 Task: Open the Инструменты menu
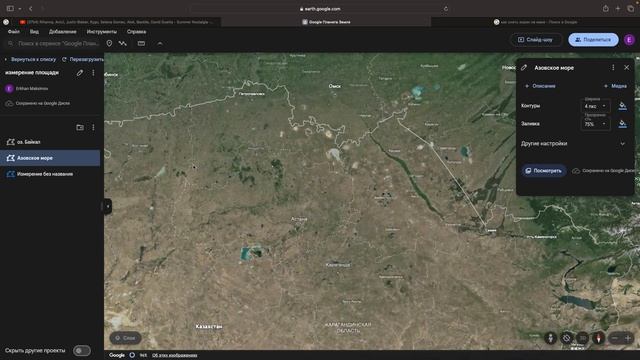pyautogui.click(x=102, y=31)
